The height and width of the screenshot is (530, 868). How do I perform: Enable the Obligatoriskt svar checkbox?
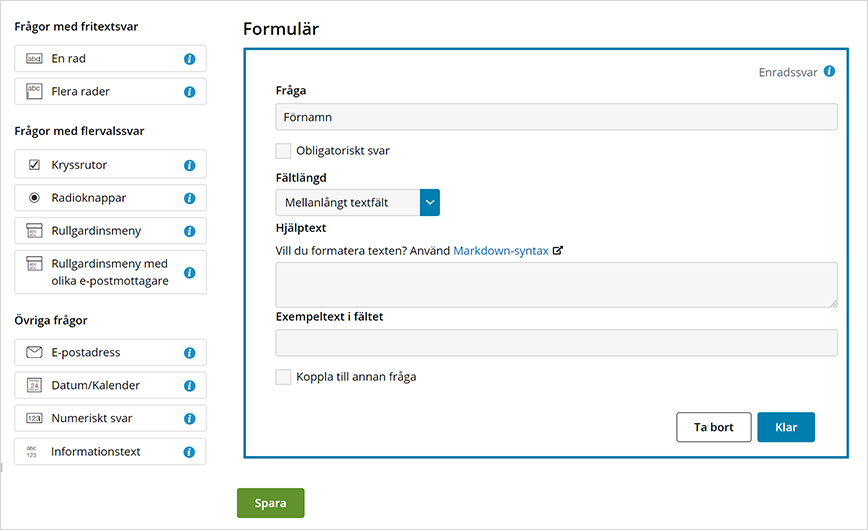click(x=283, y=151)
